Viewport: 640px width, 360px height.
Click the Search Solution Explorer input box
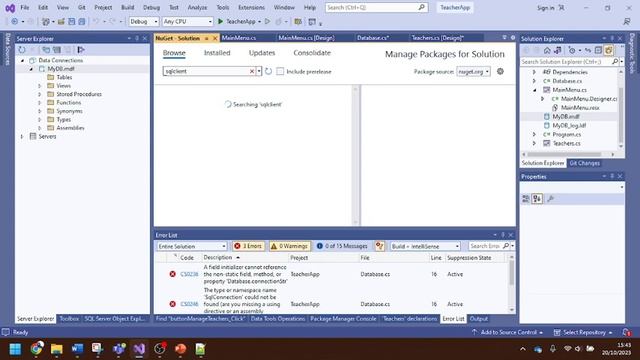pyautogui.click(x=566, y=62)
